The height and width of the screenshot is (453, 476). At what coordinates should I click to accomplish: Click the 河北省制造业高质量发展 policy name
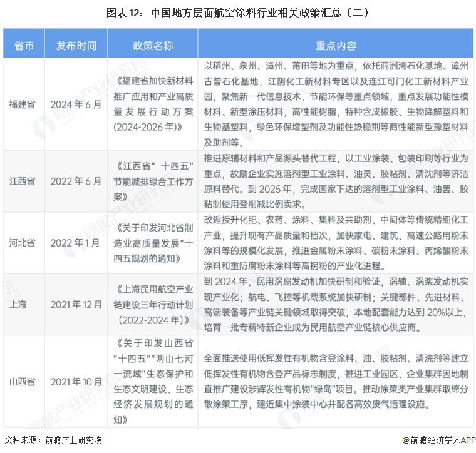pyautogui.click(x=153, y=243)
